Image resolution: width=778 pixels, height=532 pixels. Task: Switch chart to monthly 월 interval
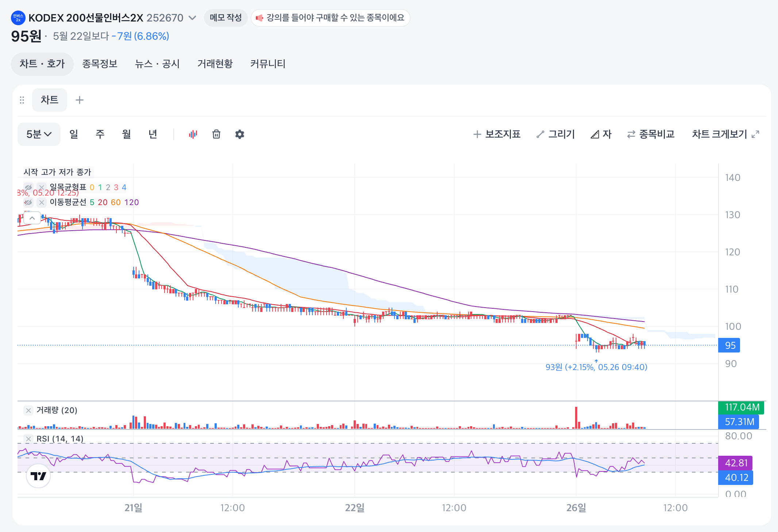click(127, 134)
